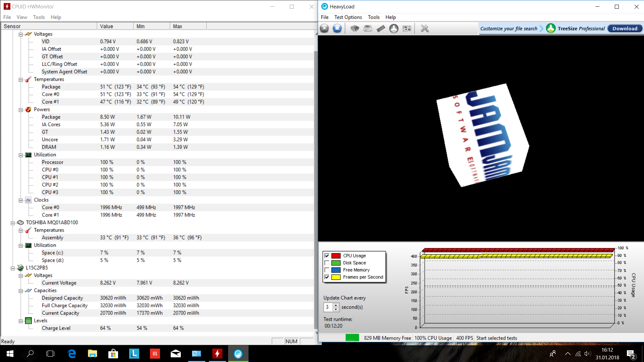Open HWMonitor's View menu

[22, 17]
